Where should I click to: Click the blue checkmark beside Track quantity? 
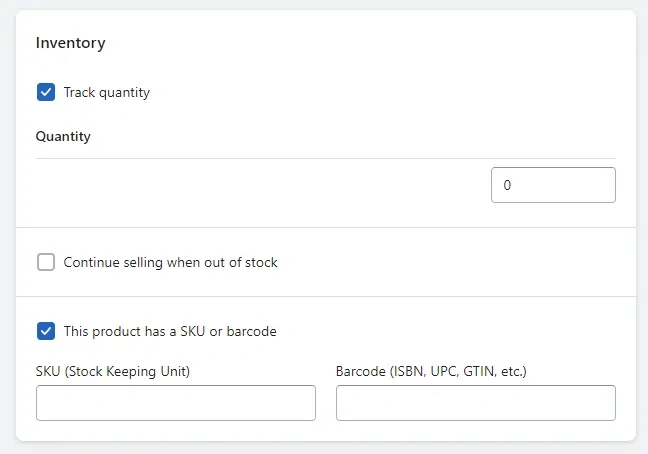pos(46,93)
